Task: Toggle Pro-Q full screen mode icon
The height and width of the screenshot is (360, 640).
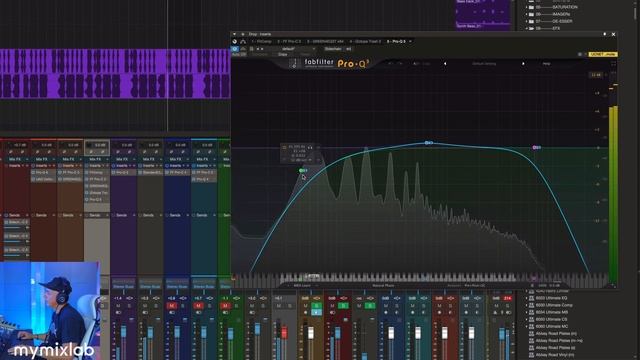Action: click(x=613, y=64)
